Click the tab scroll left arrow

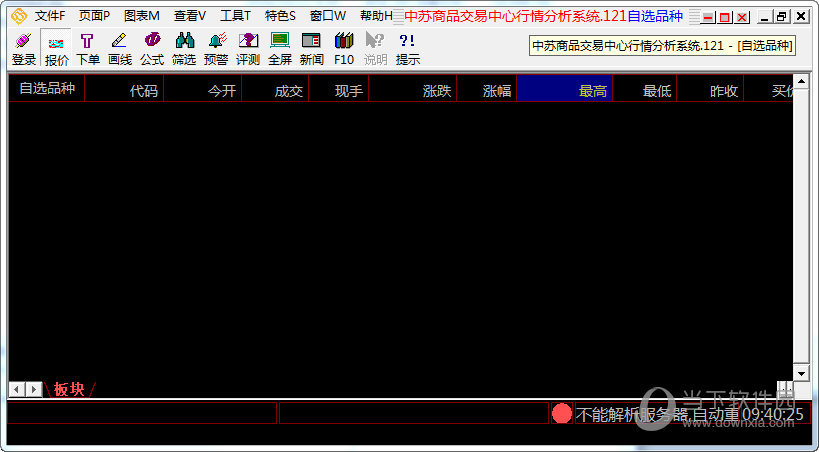tap(17, 389)
